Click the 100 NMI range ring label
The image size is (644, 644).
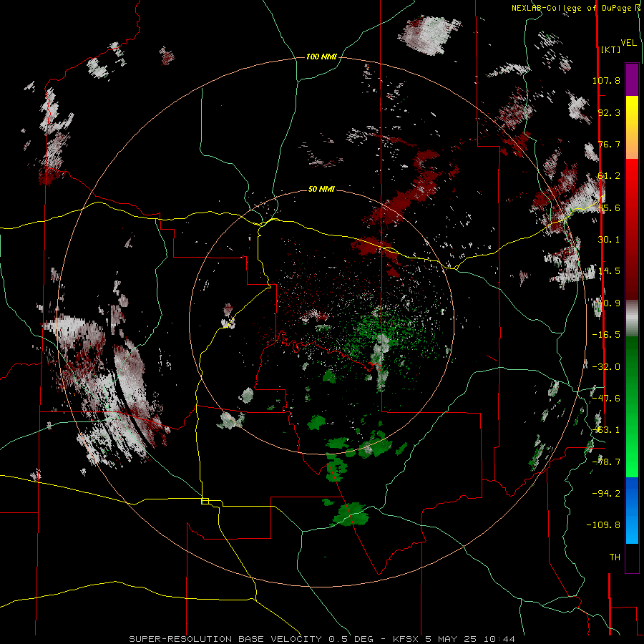[321, 57]
